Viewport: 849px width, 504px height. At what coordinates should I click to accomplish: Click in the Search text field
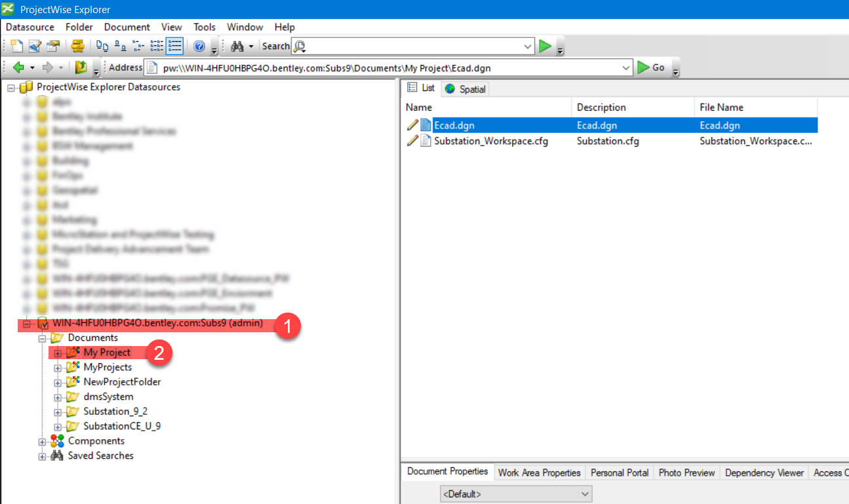click(414, 47)
